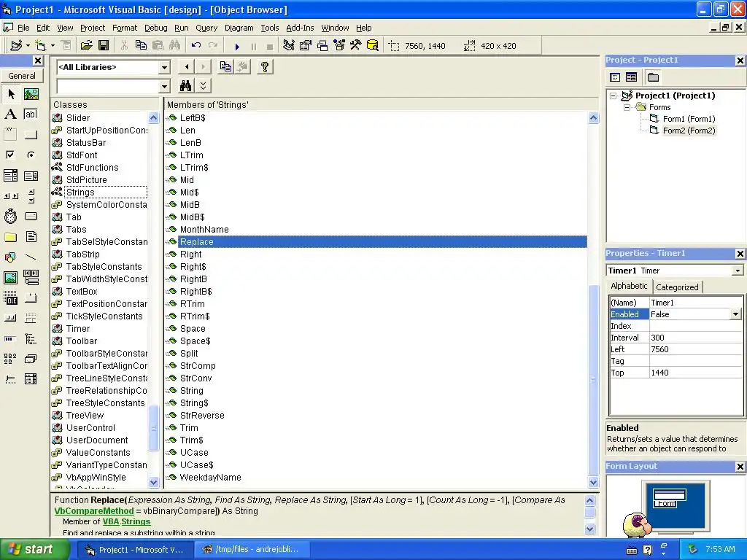This screenshot has width=747, height=560.
Task: Click the Interval property value 300
Action: pyautogui.click(x=695, y=338)
